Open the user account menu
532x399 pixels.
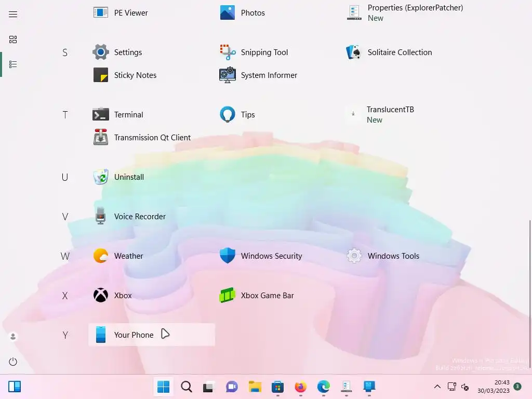13,337
